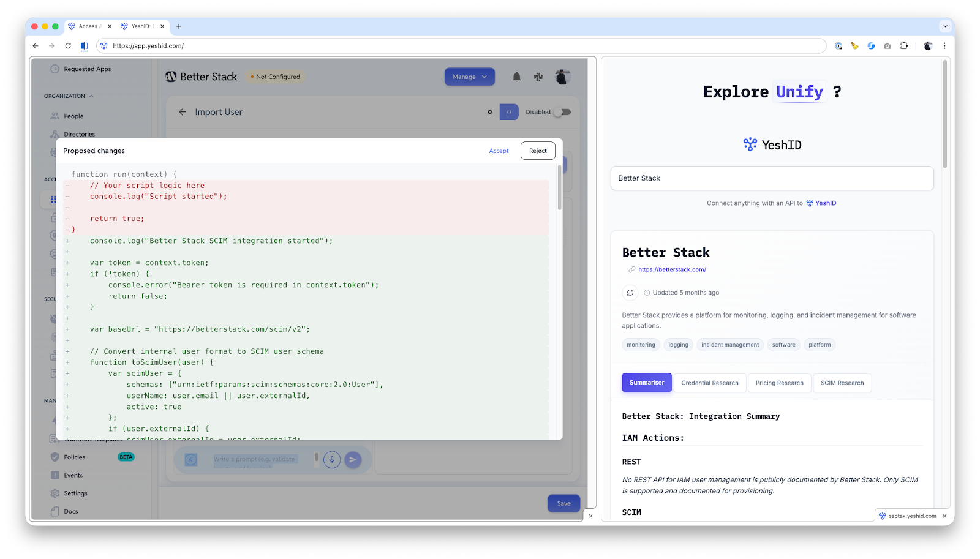Click the code braces view button

point(509,112)
